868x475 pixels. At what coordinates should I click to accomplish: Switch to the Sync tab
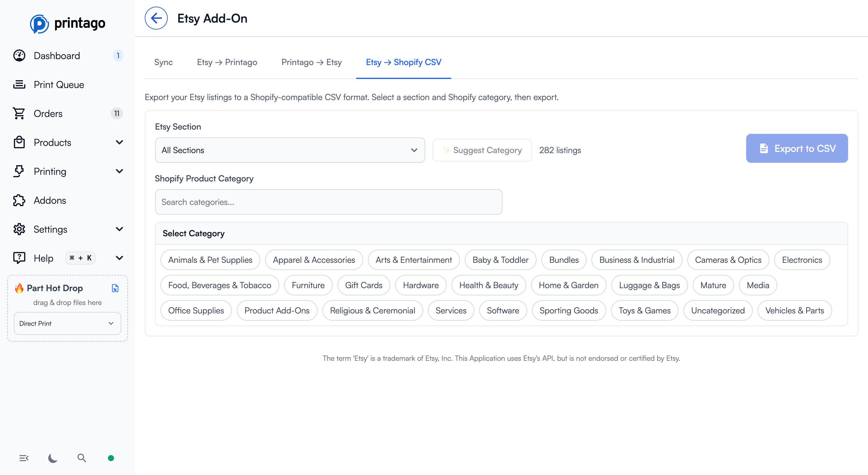(x=163, y=62)
